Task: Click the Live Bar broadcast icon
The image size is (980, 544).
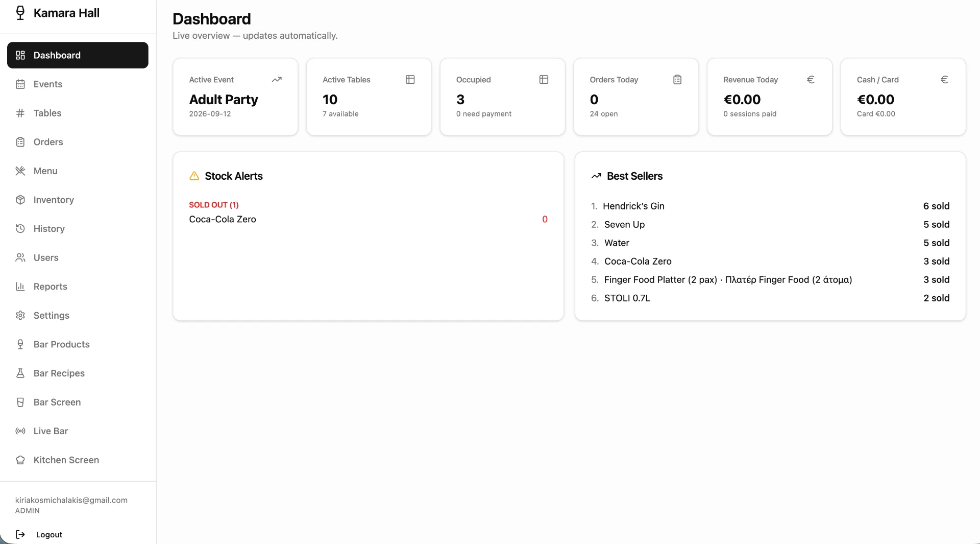Action: point(20,431)
